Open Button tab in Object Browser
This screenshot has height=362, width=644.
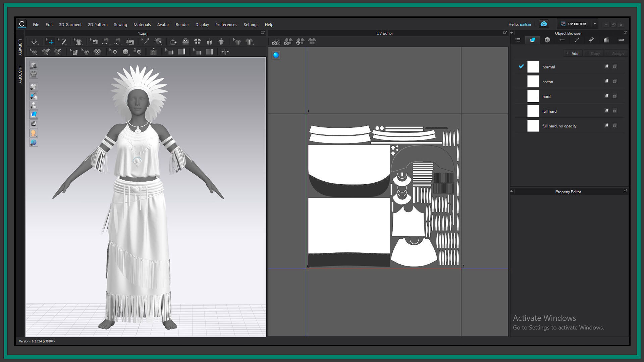[547, 40]
